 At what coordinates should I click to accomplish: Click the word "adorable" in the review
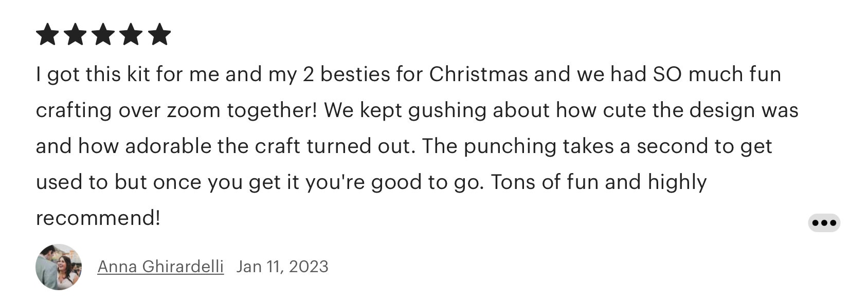pos(168,146)
